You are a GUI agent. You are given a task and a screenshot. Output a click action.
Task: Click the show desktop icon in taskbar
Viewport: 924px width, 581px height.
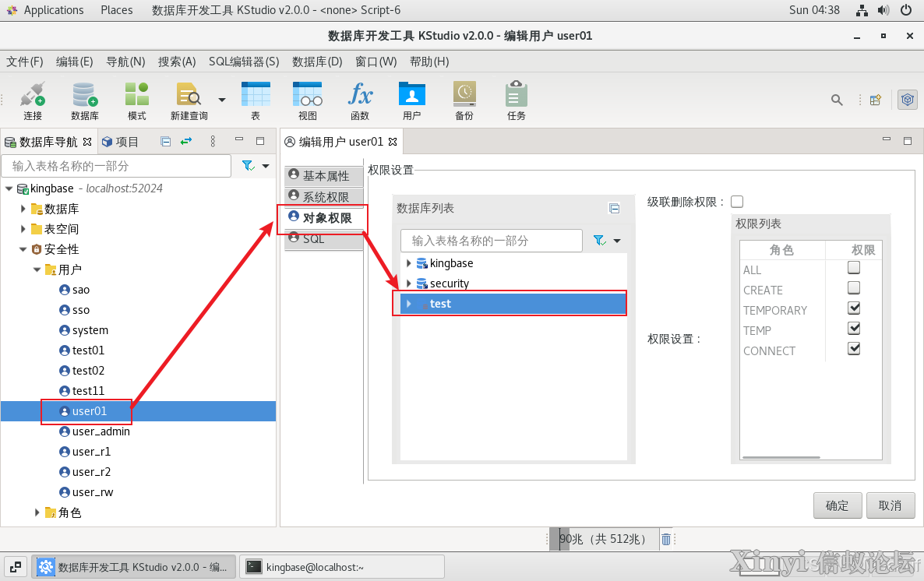pos(16,567)
